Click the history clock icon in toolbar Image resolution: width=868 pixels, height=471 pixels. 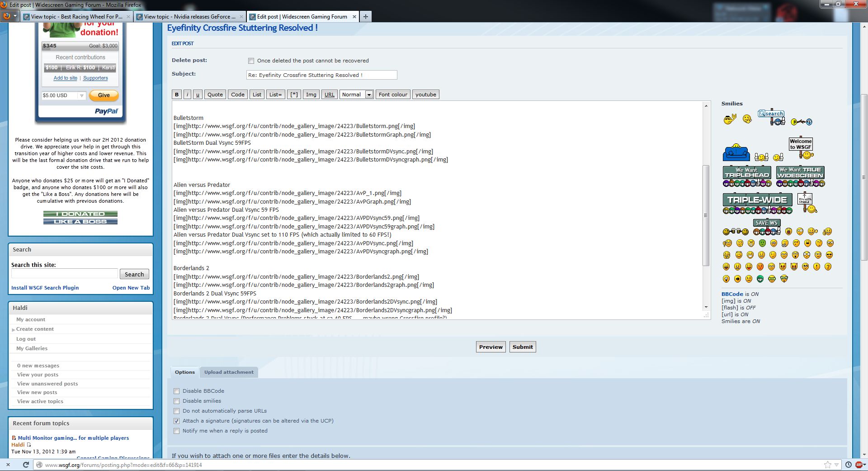[x=849, y=465]
